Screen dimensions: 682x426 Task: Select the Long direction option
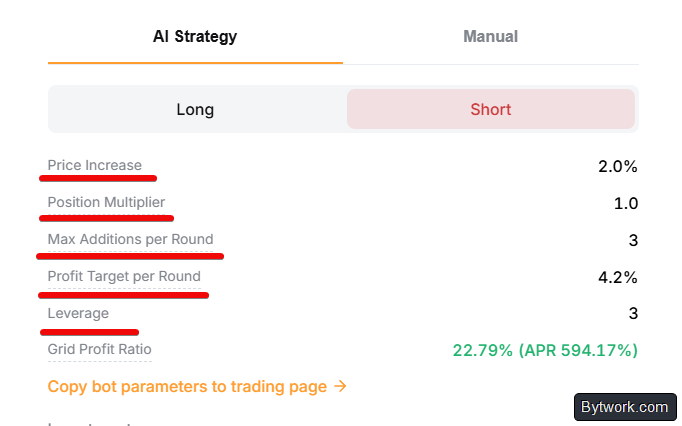tap(195, 110)
